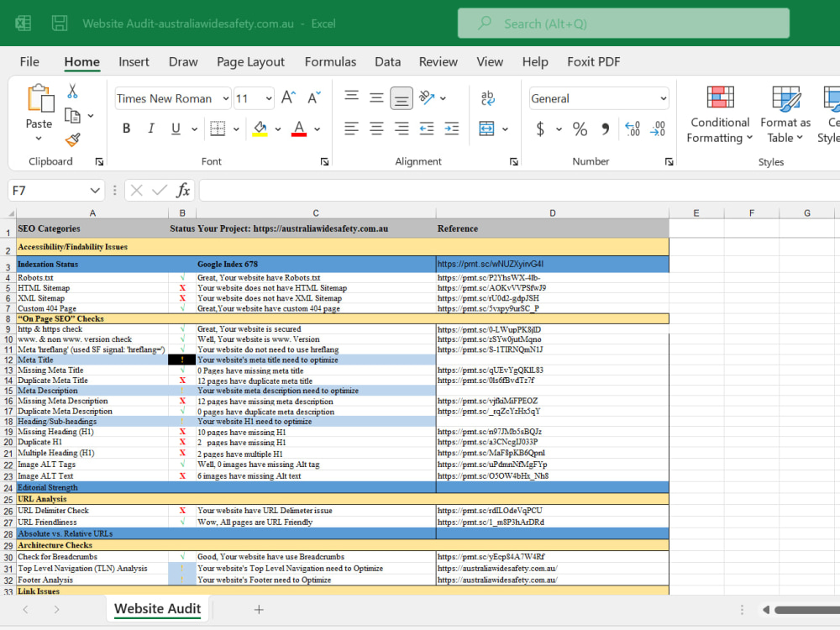Image resolution: width=840 pixels, height=630 pixels.
Task: Click the Wrap Text icon
Action: [x=487, y=98]
